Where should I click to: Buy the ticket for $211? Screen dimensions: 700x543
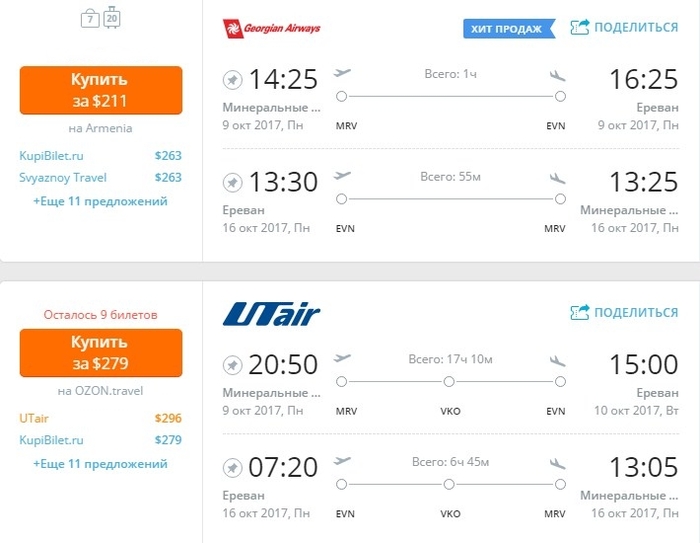point(100,90)
